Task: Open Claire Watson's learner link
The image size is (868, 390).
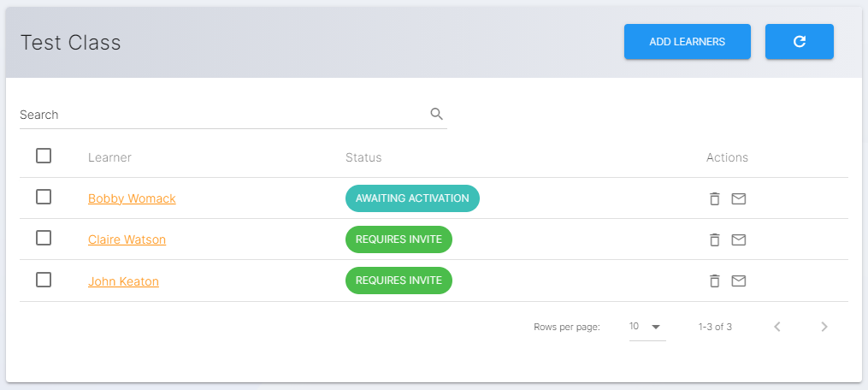Action: click(x=127, y=239)
